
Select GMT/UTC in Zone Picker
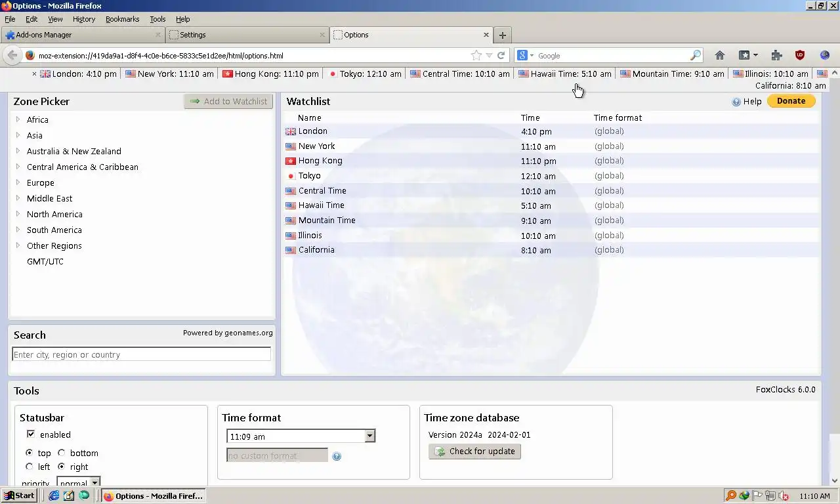tap(45, 261)
